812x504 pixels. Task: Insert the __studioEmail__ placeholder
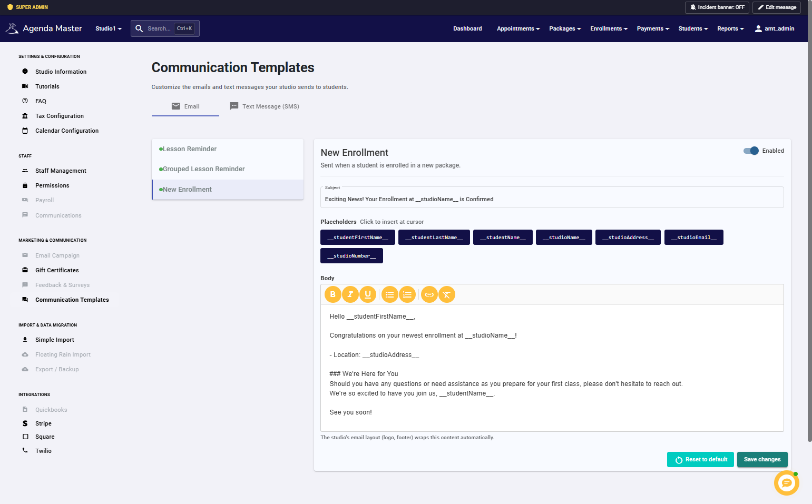click(x=694, y=238)
